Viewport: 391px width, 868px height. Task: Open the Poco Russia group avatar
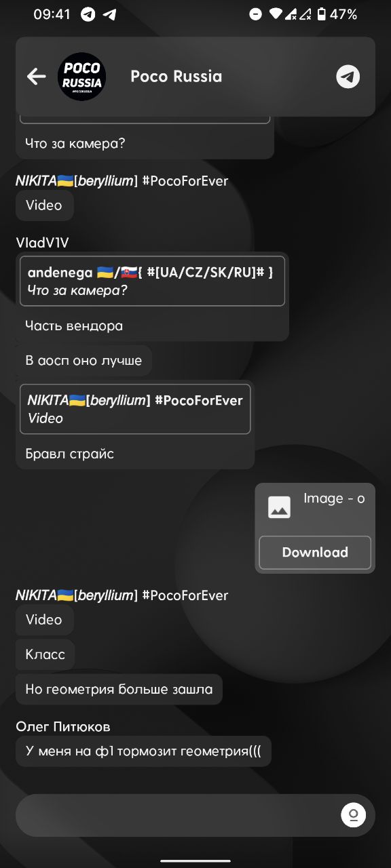[82, 77]
